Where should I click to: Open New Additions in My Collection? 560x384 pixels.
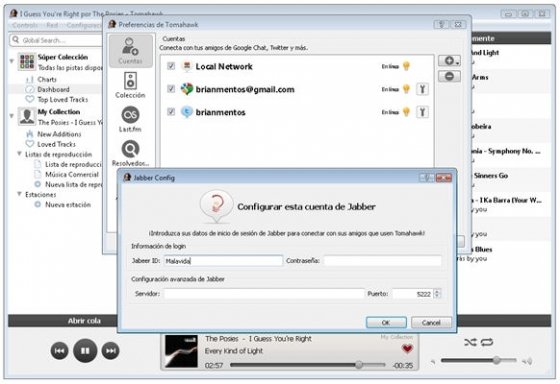59,134
